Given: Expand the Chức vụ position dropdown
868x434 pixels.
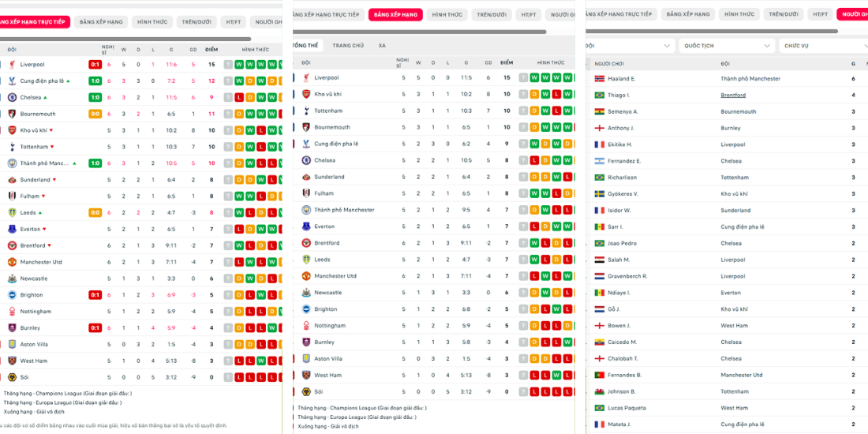Looking at the screenshot, I should pos(821,46).
